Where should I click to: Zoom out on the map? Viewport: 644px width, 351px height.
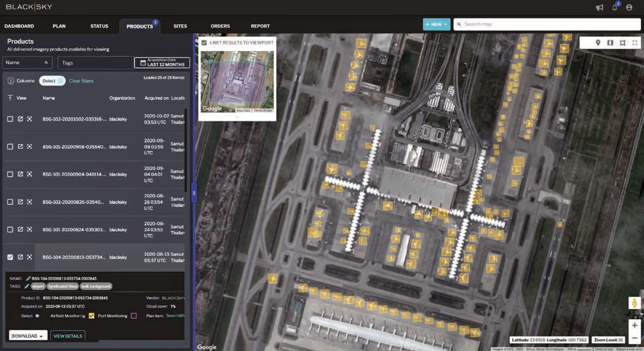click(634, 338)
